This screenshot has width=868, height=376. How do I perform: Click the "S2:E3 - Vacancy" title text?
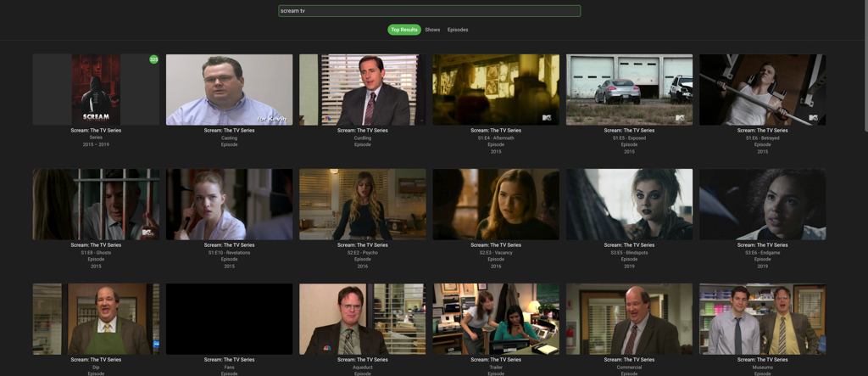496,253
